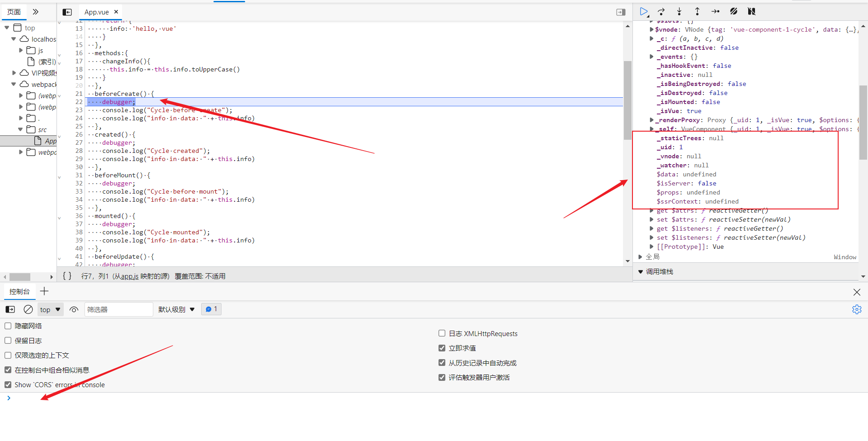Expand the [[Prototype]]: Vue entry
The height and width of the screenshot is (441, 868).
(651, 247)
